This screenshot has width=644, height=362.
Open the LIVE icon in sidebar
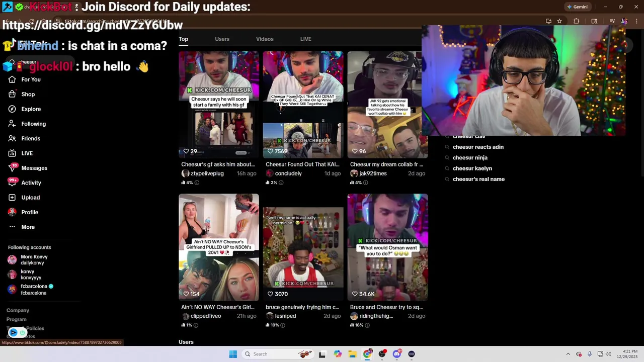coord(12,153)
